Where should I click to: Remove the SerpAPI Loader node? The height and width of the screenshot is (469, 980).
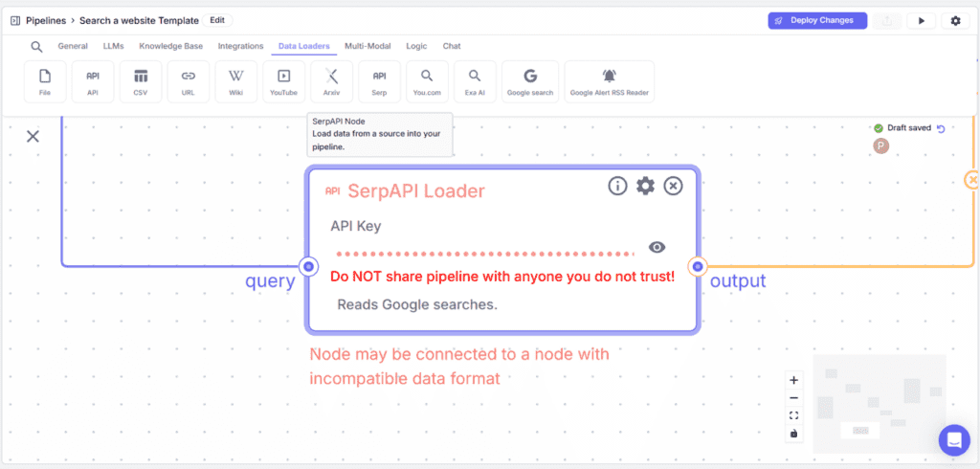[x=674, y=186]
